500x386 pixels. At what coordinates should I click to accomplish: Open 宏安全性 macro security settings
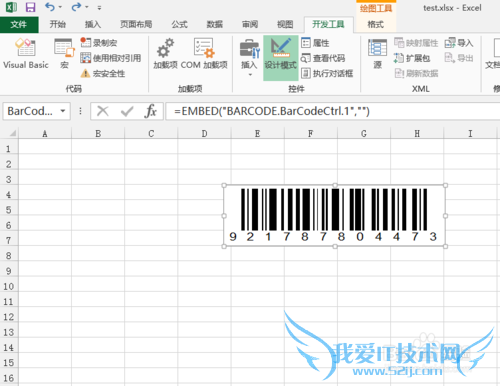pos(103,73)
